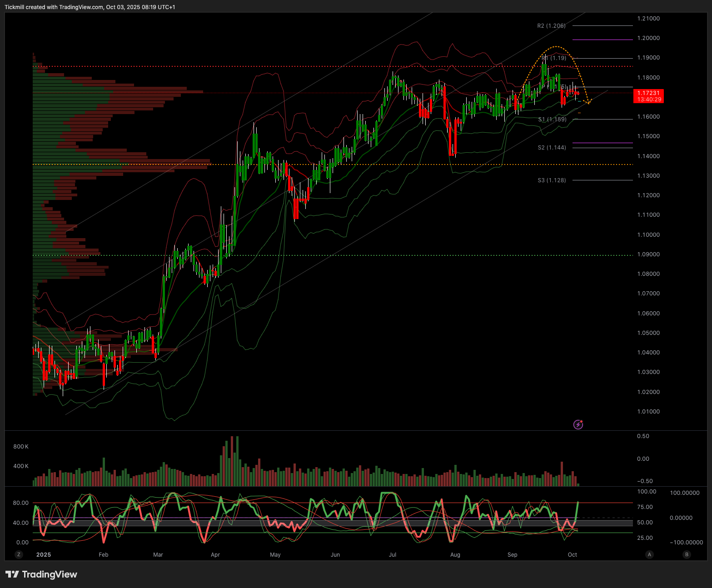Click the Jul month marker on time axis
Viewport: 712px width, 588px height.
click(393, 555)
